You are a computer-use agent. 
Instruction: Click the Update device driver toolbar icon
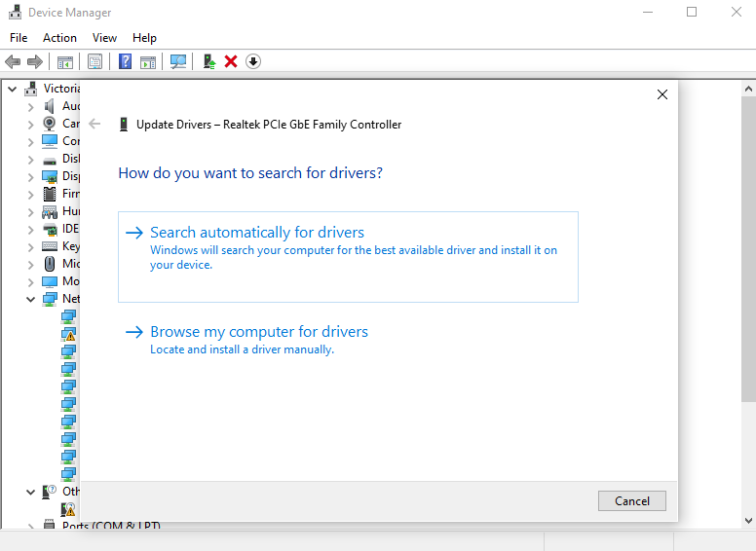pos(208,61)
